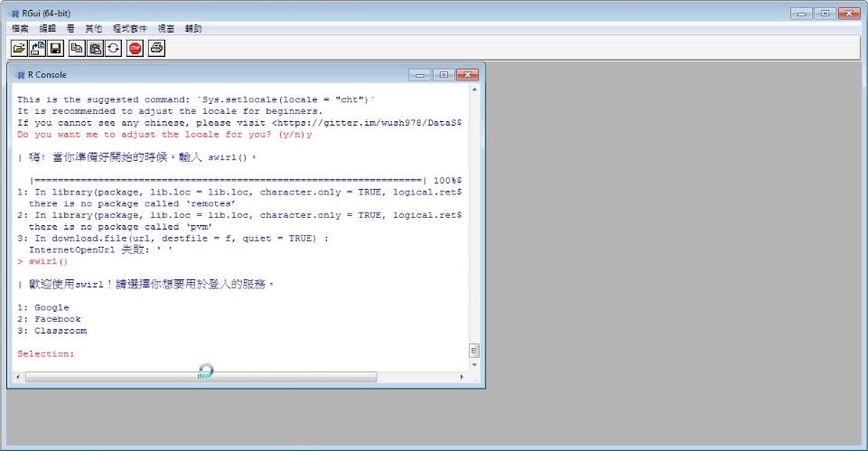The width and height of the screenshot is (868, 451).
Task: Click the console vertical scrollbar up arrow
Action: (x=474, y=89)
